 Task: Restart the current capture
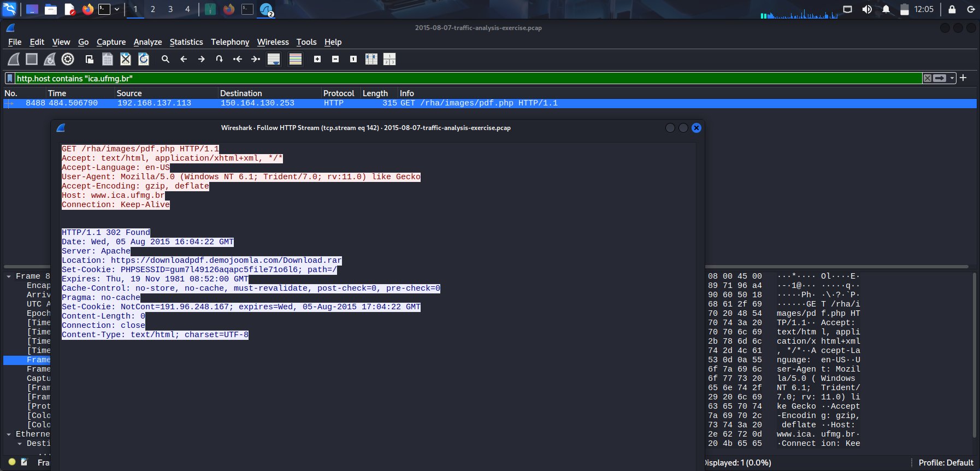click(50, 59)
